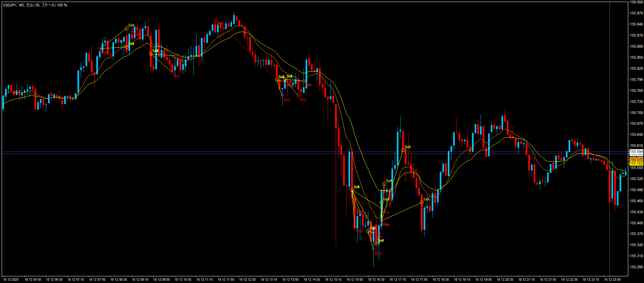Image resolution: width=644 pixels, height=283 pixels.
Task: Click the 155.700 price scale label
Action: click(x=636, y=113)
